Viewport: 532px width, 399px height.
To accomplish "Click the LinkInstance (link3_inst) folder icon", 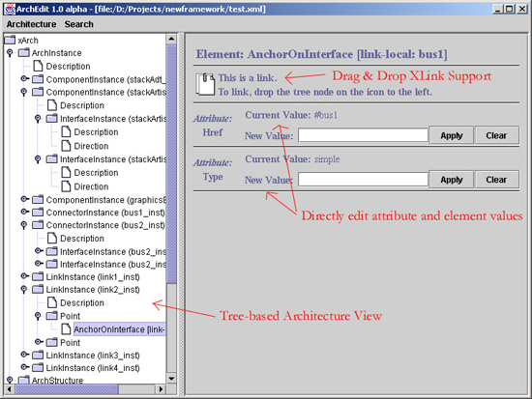I will pyautogui.click(x=38, y=355).
